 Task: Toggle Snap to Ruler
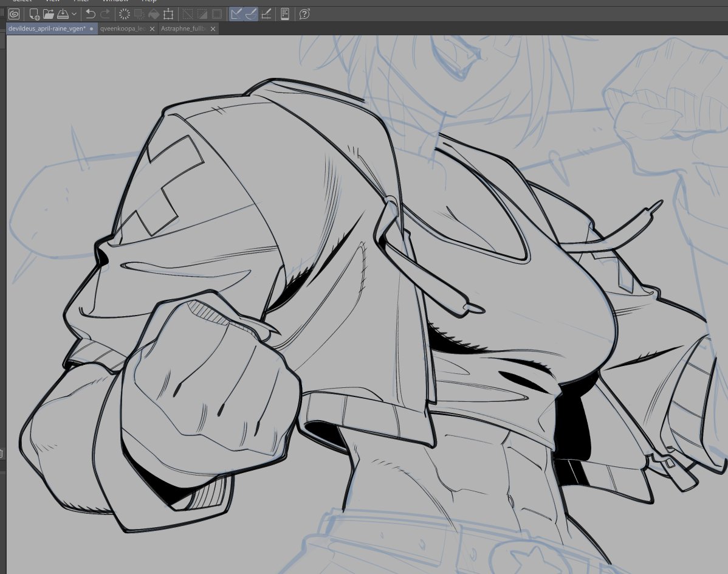[236, 14]
